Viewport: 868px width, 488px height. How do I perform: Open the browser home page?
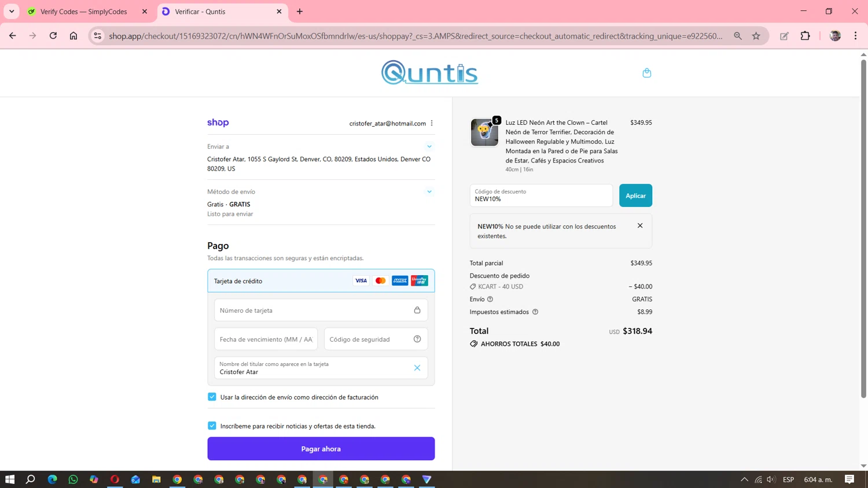click(73, 36)
